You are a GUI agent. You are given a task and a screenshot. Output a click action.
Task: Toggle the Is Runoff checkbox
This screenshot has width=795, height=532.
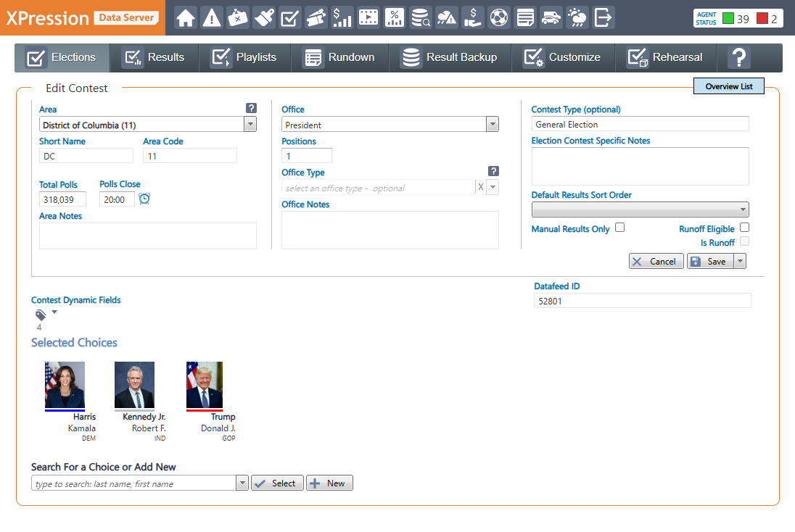point(744,241)
